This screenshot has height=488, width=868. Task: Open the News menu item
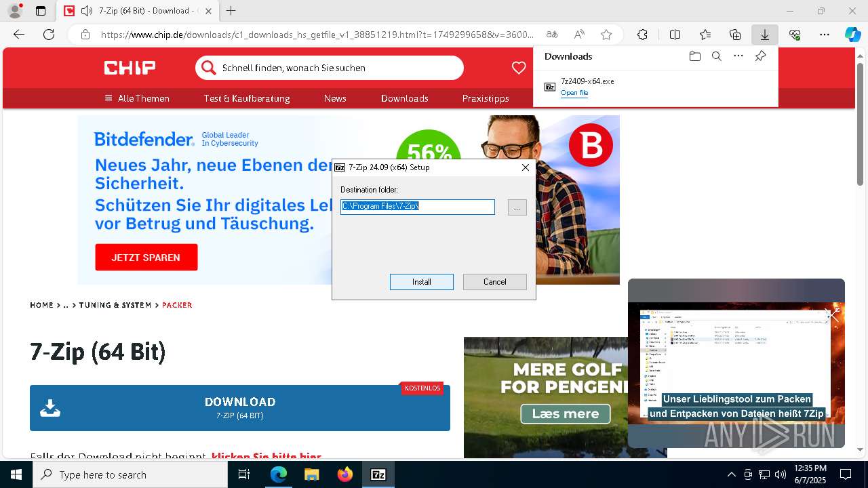[x=335, y=98]
